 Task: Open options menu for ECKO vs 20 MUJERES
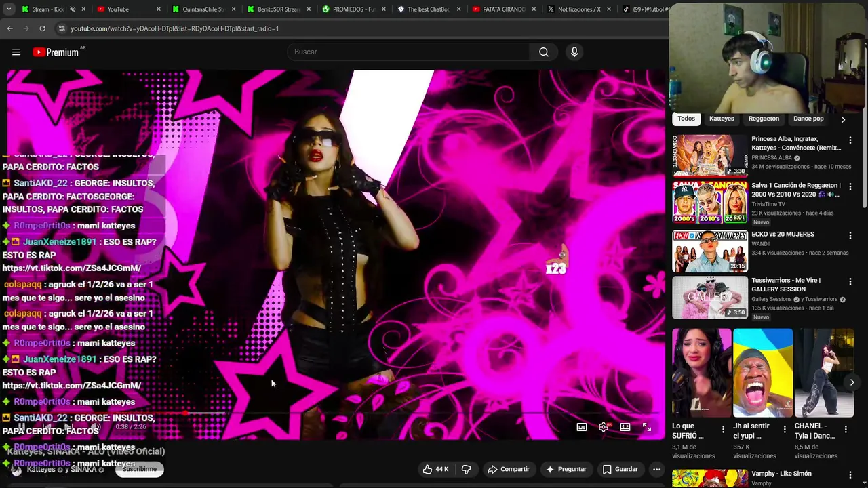850,236
